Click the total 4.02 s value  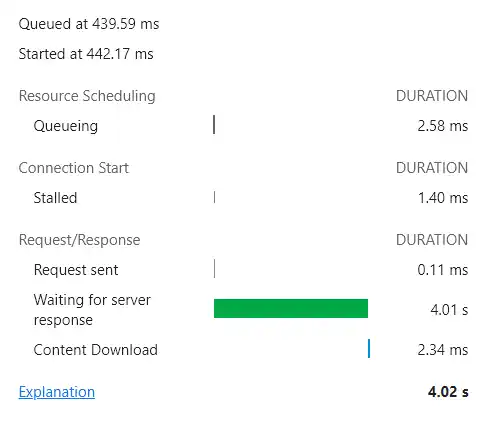[448, 392]
